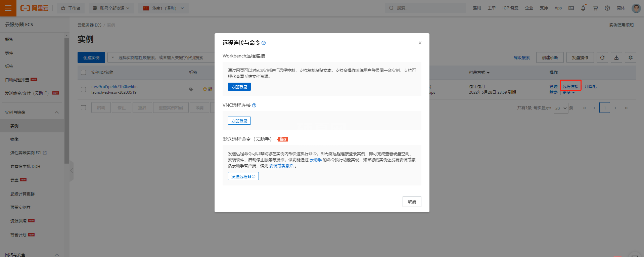Go to the previous page arrow
Image resolution: width=644 pixels, height=257 pixels.
(594, 108)
